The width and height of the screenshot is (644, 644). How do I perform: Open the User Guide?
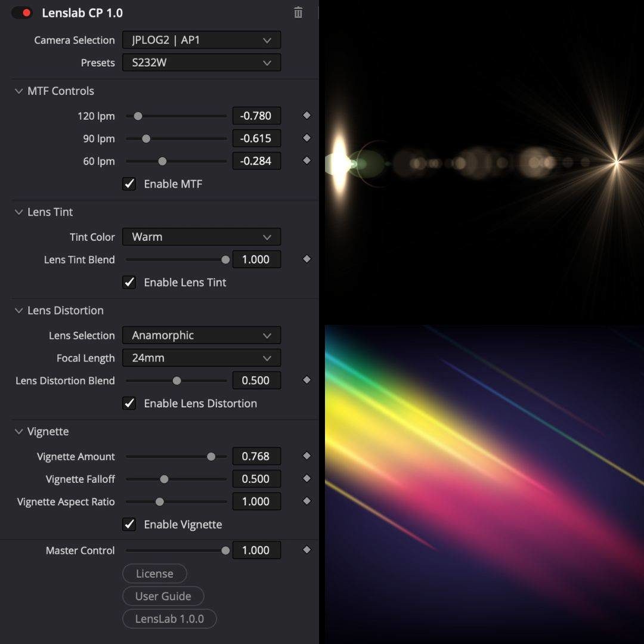[163, 596]
